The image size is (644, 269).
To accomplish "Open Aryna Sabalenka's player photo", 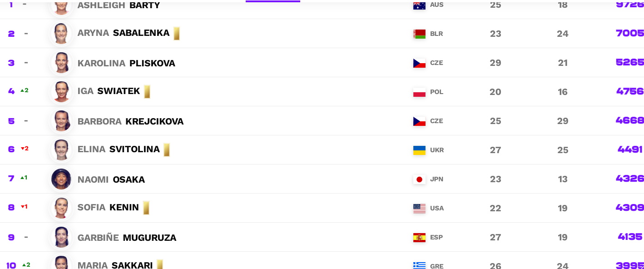I will click(61, 34).
